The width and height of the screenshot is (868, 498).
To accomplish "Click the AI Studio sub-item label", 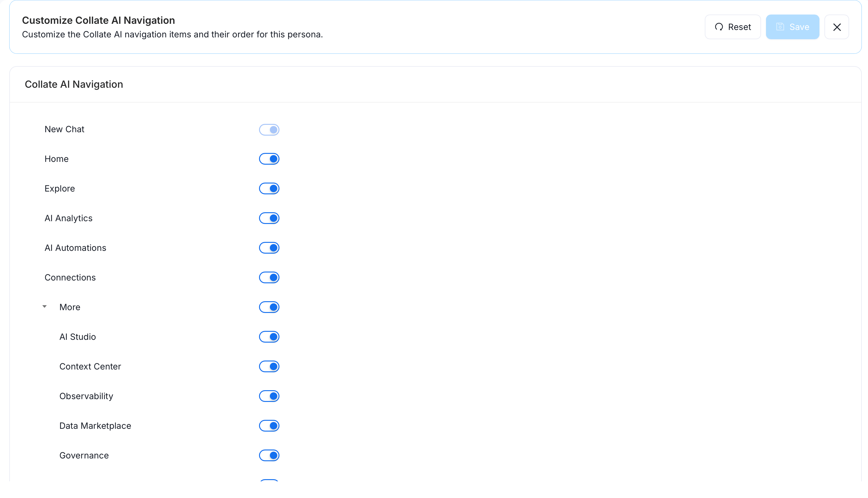I will (78, 337).
